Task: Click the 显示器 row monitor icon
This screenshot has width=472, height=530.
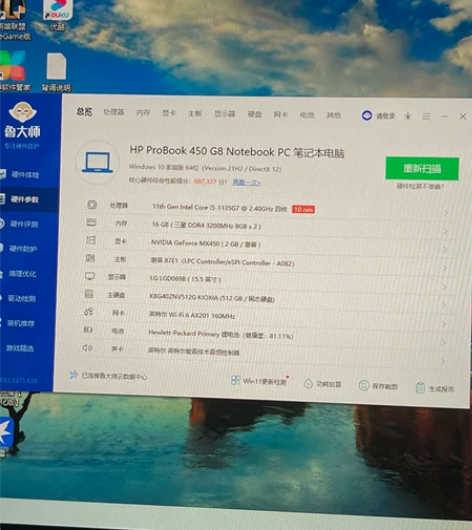Action: [90, 276]
